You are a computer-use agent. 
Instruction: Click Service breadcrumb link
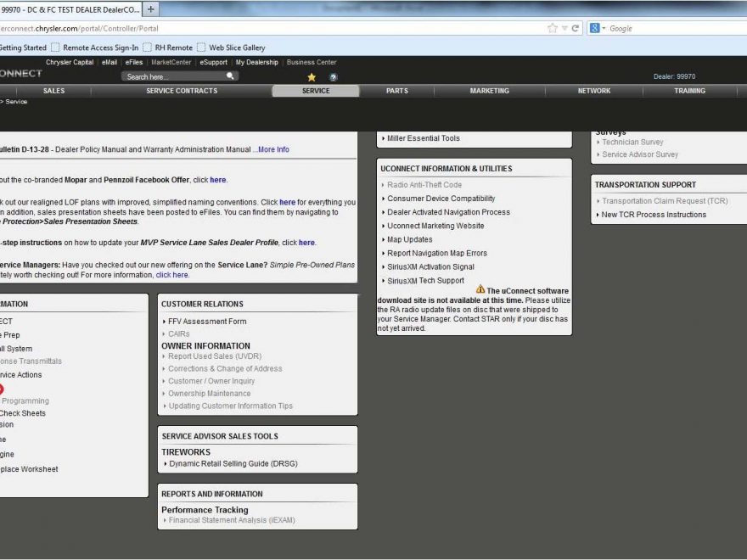point(16,102)
